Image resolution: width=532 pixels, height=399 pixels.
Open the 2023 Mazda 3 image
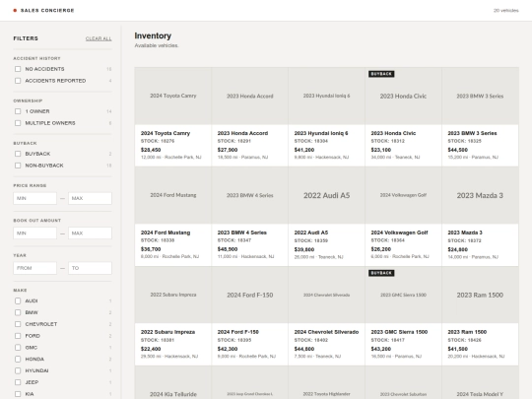pos(480,195)
